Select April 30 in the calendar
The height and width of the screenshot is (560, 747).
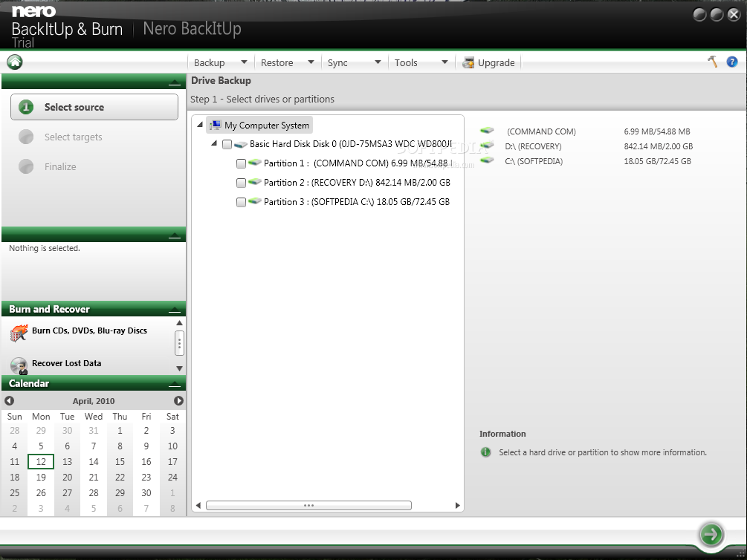146,493
